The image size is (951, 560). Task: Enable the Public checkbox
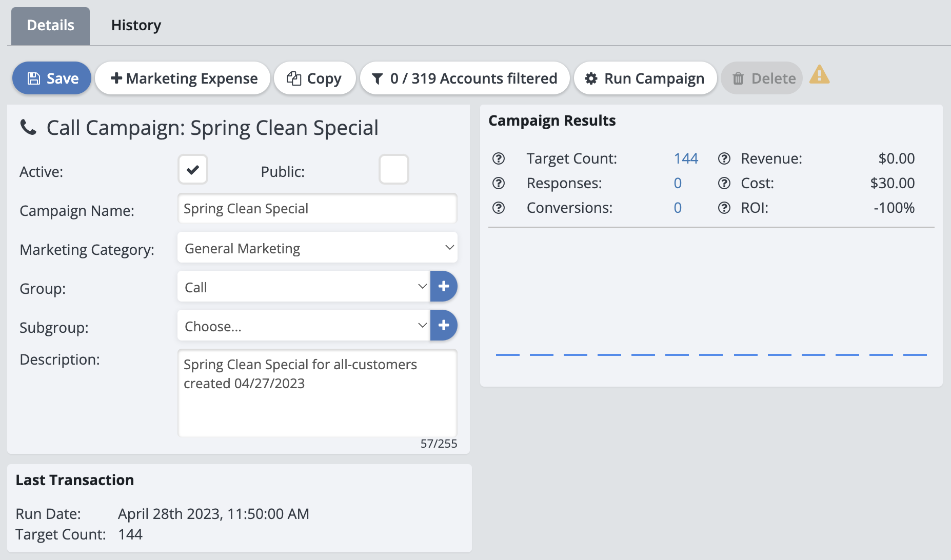click(x=393, y=170)
